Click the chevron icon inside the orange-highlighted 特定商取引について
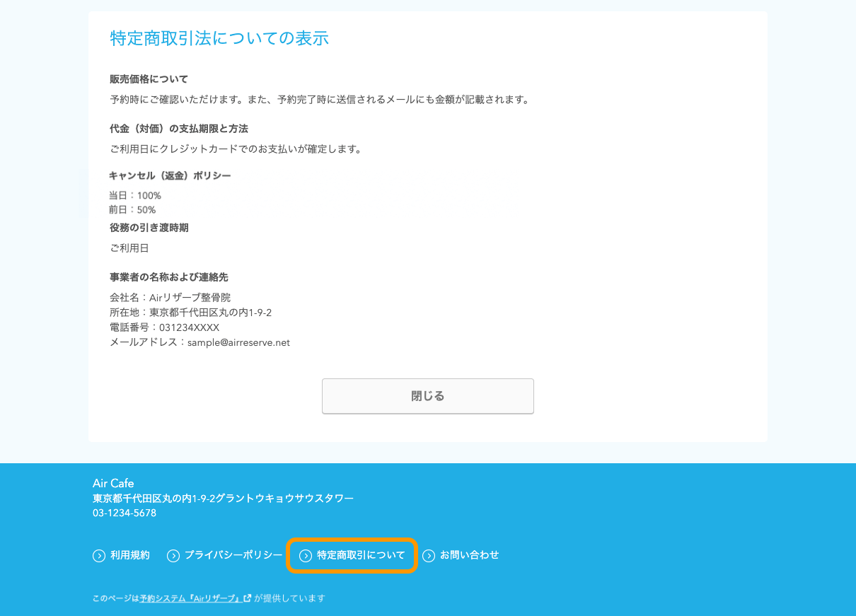Screen dimensions: 856x616 (305, 555)
